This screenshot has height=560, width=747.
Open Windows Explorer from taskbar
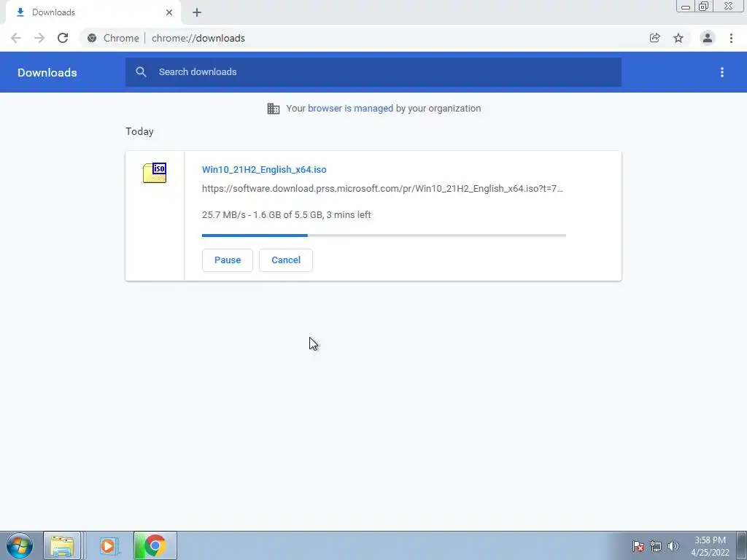pyautogui.click(x=62, y=545)
